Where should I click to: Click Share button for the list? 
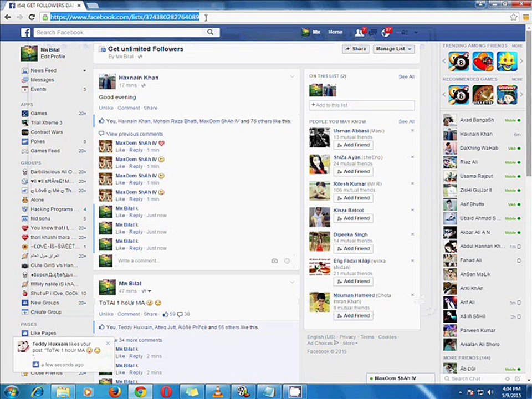coord(356,49)
